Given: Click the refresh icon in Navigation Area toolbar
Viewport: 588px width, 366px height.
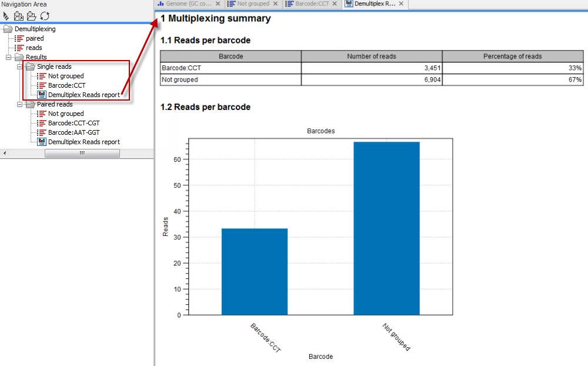Looking at the screenshot, I should [45, 16].
